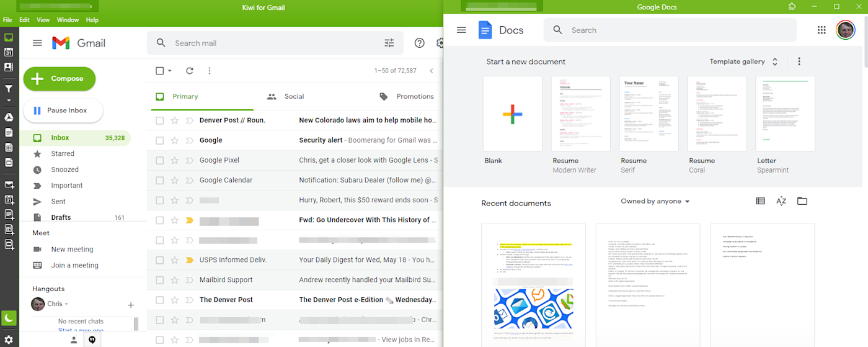Image resolution: width=868 pixels, height=347 pixels.
Task: Star the Mailbird Support email
Action: pos(175,280)
